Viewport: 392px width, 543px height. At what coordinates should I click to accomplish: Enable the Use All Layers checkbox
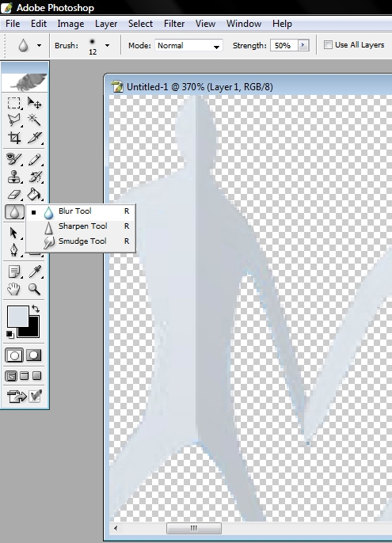pos(328,44)
